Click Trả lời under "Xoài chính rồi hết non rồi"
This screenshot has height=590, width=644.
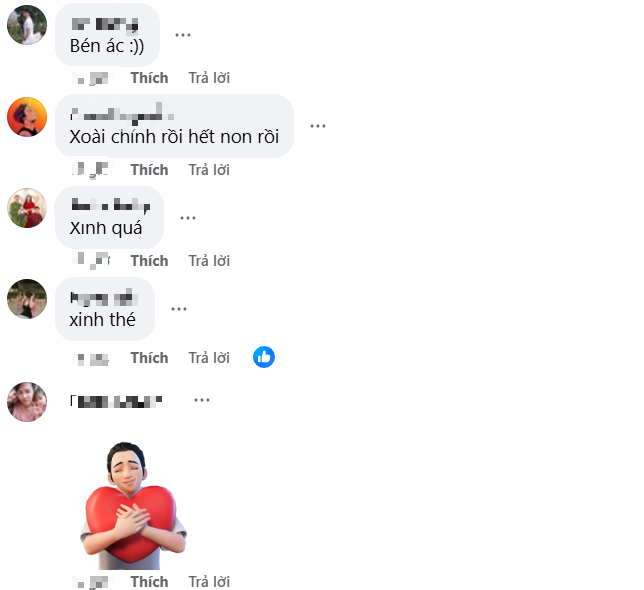point(209,170)
